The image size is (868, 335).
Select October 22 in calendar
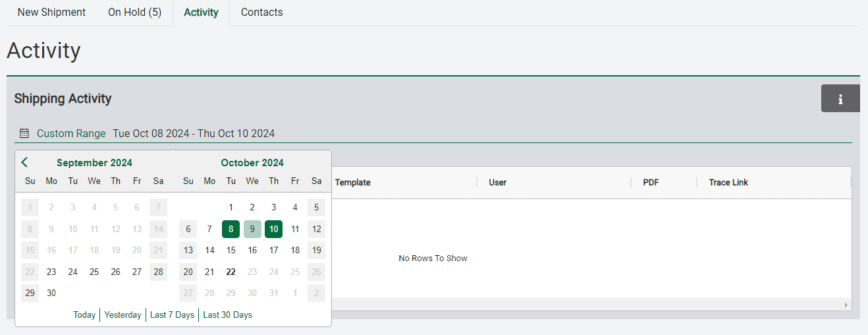pyautogui.click(x=231, y=272)
